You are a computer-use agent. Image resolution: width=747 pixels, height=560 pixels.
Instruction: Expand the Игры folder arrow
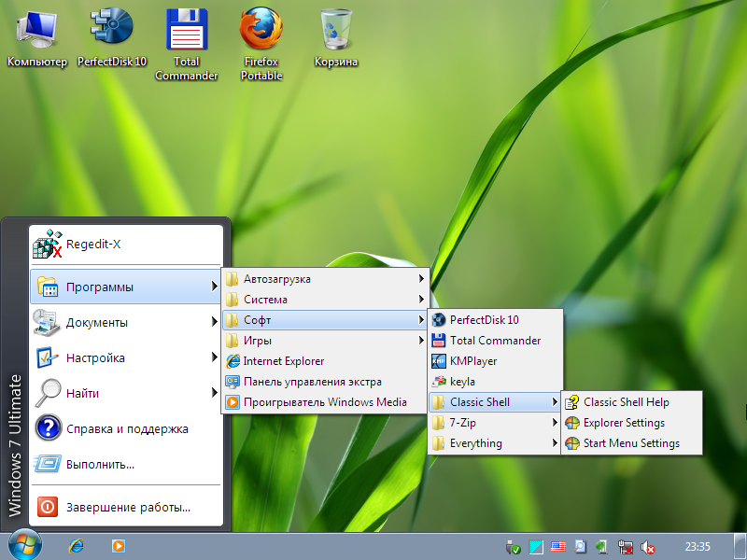pyautogui.click(x=421, y=340)
